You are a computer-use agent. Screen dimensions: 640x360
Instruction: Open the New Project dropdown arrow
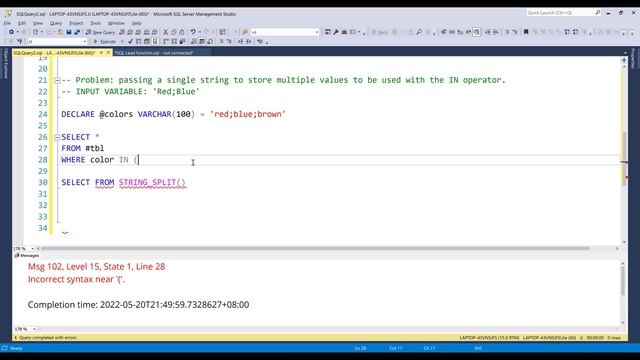[x=42, y=32]
